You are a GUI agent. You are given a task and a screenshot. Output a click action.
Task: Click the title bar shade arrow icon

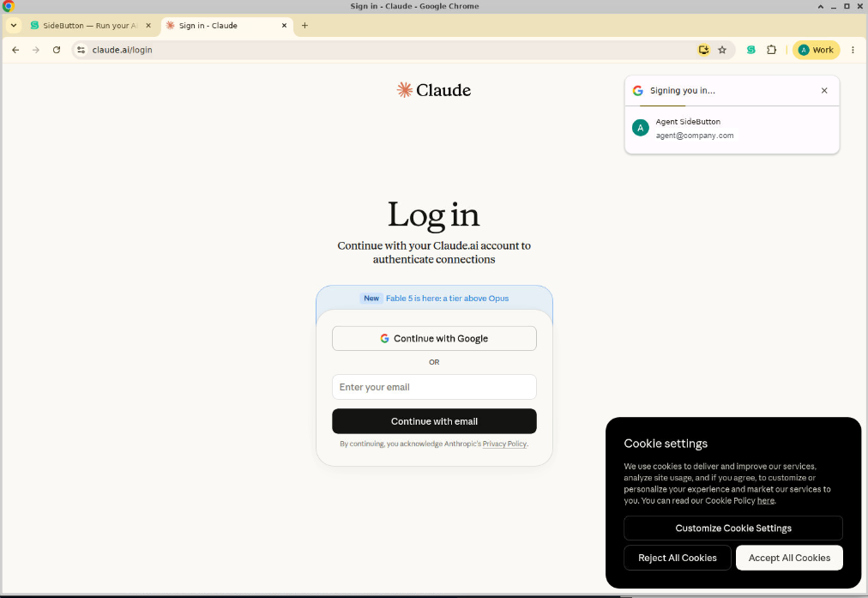(x=820, y=6)
